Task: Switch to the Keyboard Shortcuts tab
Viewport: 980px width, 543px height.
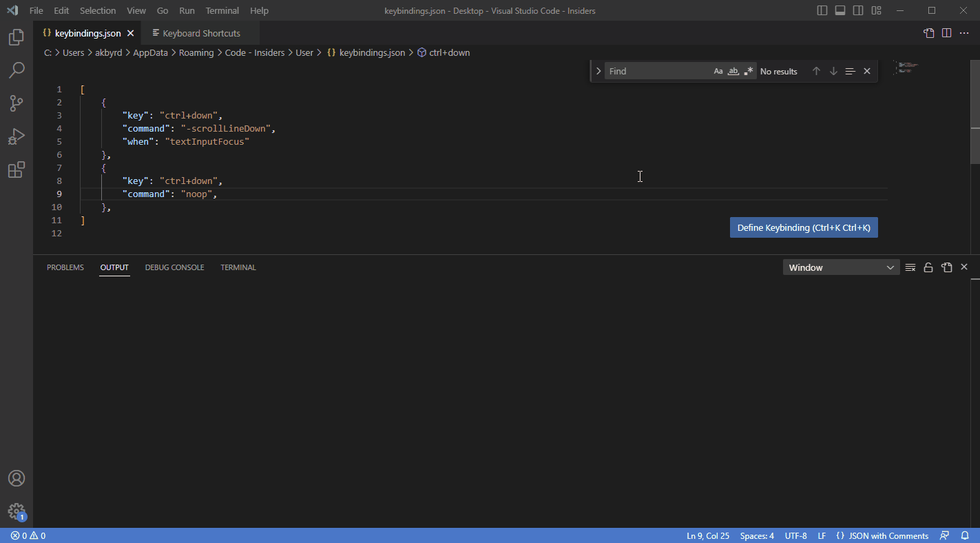Action: click(x=200, y=32)
